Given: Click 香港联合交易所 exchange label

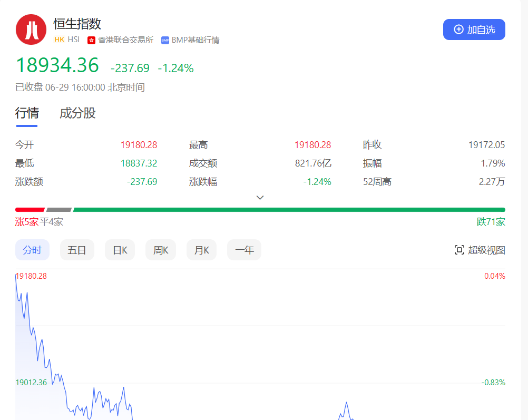Looking at the screenshot, I should click(x=125, y=40).
